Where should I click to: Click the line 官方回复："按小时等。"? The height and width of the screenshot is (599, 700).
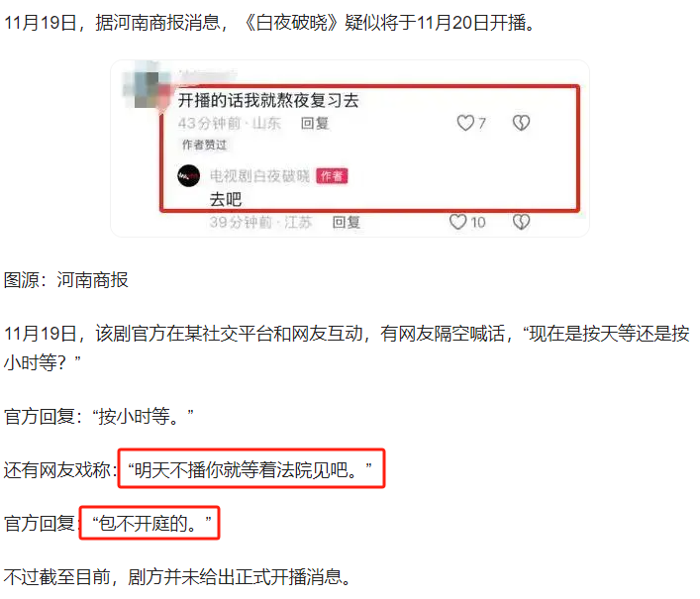click(x=99, y=416)
